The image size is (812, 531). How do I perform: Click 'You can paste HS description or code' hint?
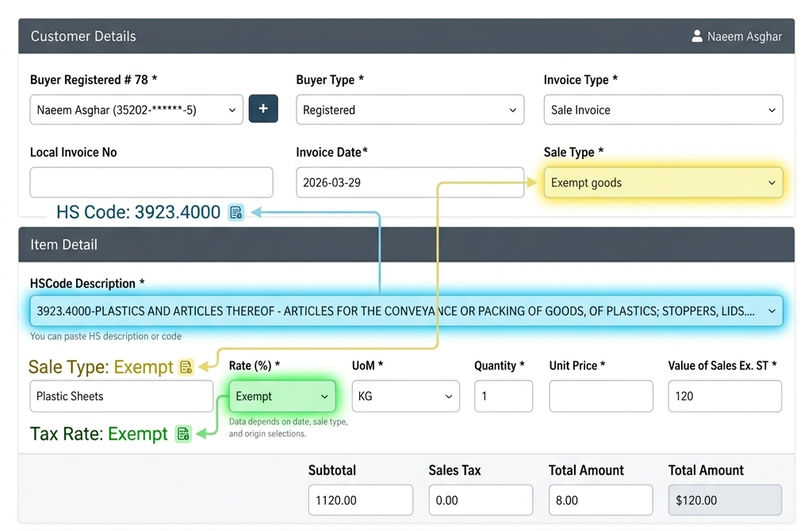coord(105,336)
